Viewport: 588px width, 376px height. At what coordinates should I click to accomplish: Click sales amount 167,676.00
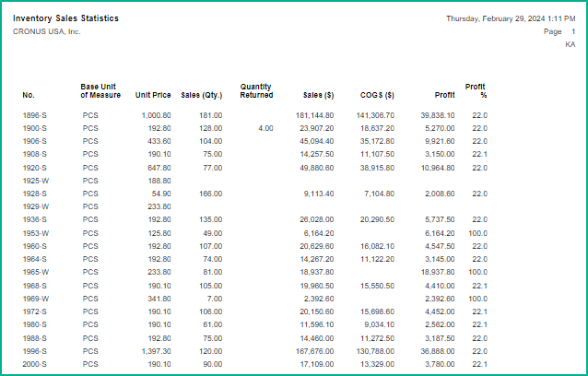pos(314,351)
